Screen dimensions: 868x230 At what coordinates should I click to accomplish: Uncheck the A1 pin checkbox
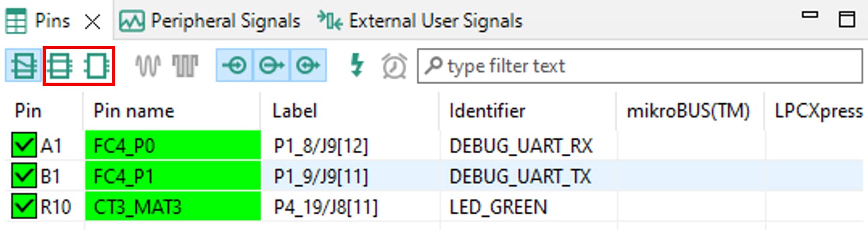tap(23, 146)
